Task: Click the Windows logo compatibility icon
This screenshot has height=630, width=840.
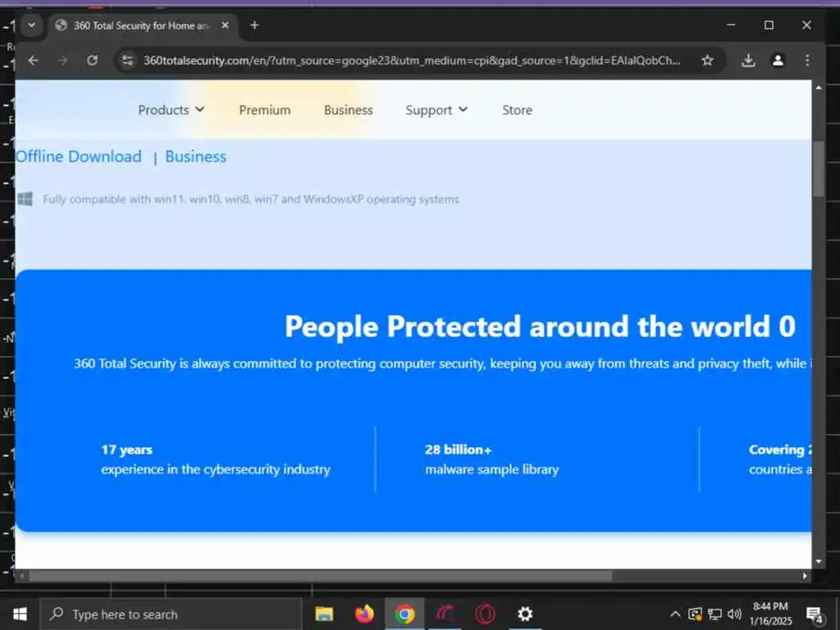Action: [25, 199]
